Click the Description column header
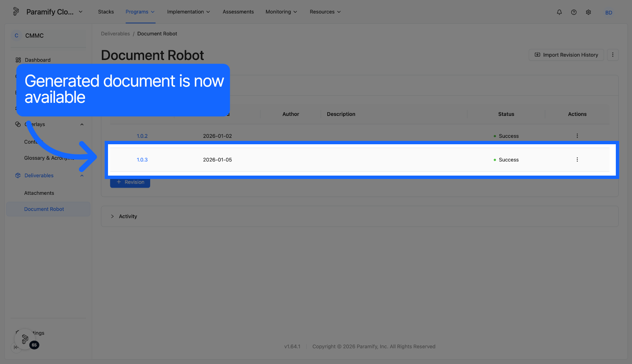Image resolution: width=632 pixels, height=364 pixels. pos(341,114)
